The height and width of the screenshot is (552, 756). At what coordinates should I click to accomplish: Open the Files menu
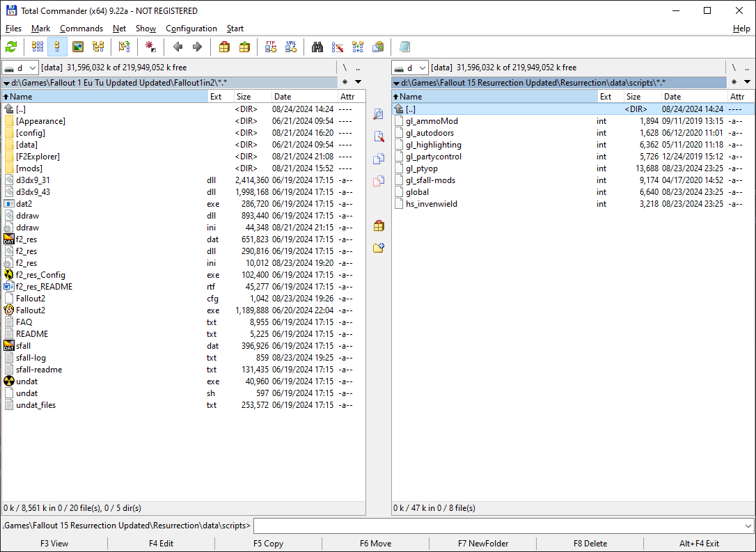pos(13,29)
